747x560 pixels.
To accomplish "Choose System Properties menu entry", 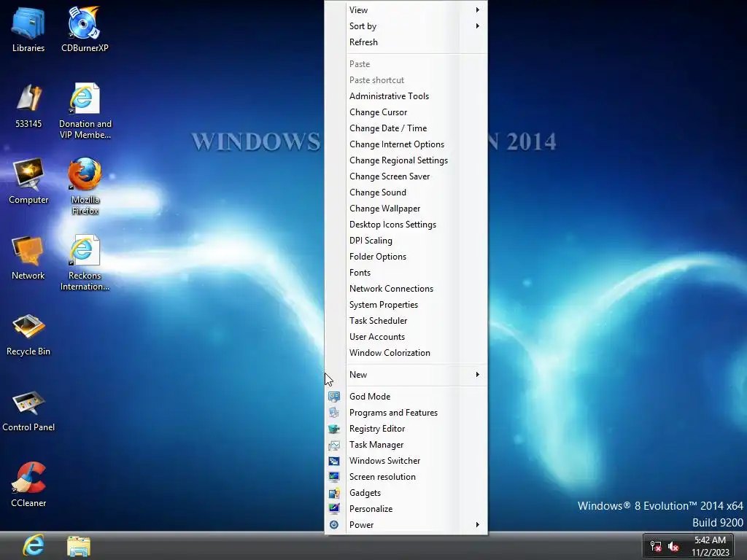I will click(406, 305).
